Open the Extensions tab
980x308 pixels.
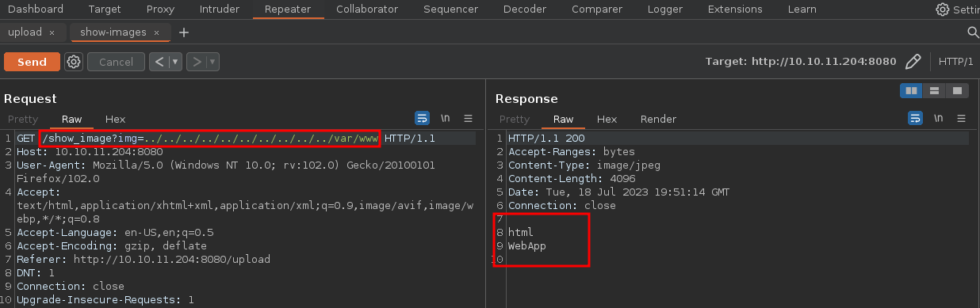pos(734,10)
